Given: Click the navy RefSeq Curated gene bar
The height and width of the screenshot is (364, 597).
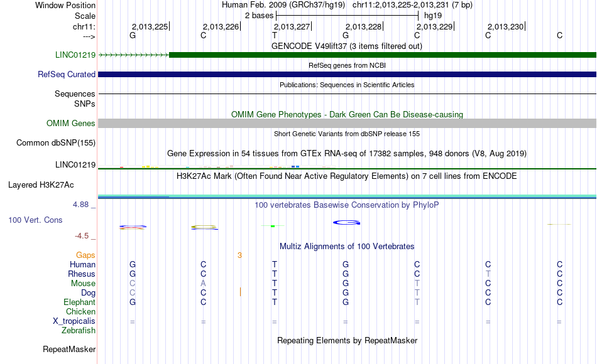Looking at the screenshot, I should (348, 74).
